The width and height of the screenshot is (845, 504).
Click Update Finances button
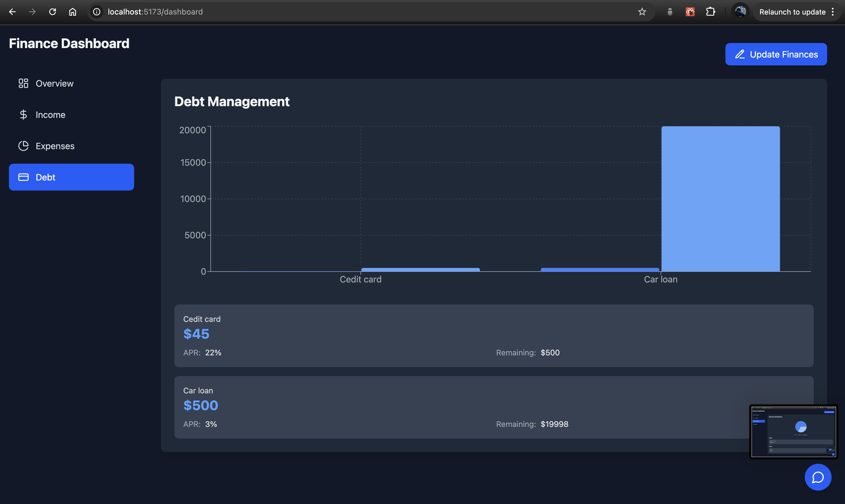776,54
